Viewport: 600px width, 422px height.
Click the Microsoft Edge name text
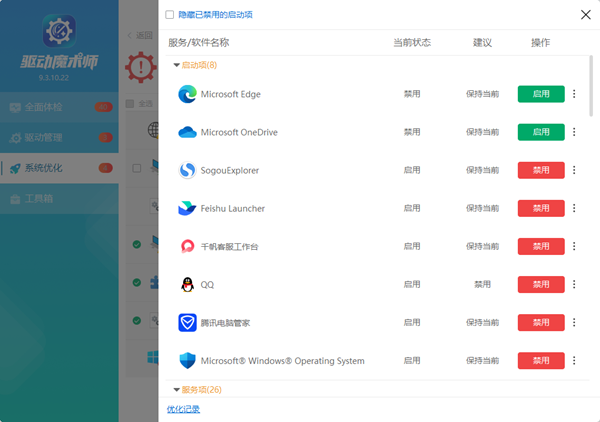click(x=230, y=94)
